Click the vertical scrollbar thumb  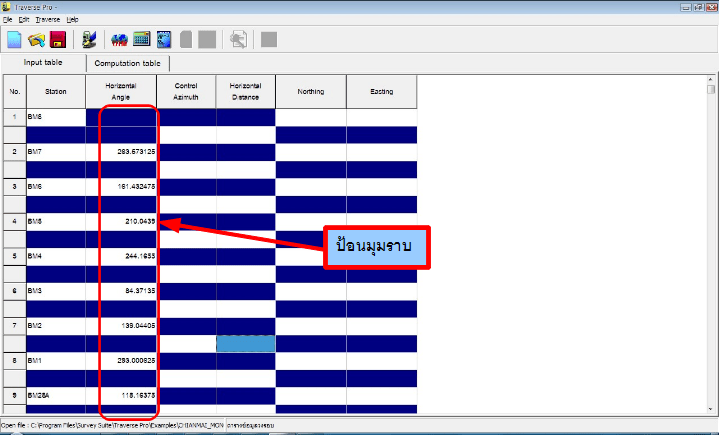pos(711,89)
